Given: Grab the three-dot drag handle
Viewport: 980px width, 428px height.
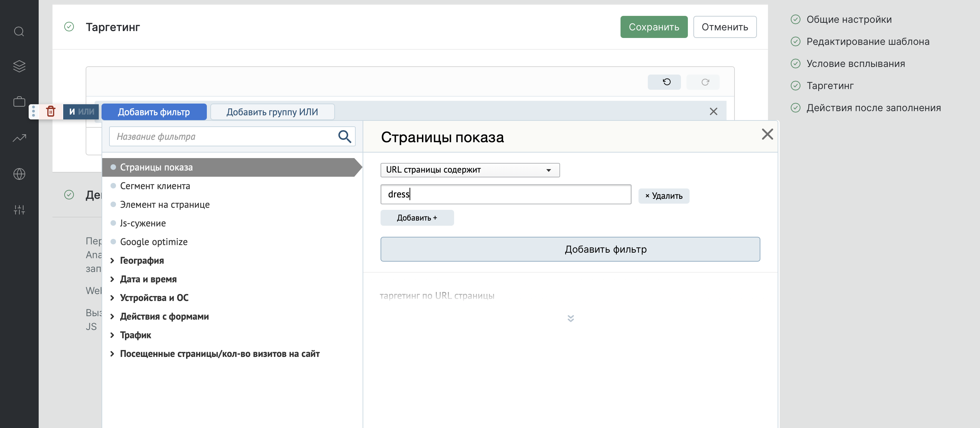Looking at the screenshot, I should [33, 111].
